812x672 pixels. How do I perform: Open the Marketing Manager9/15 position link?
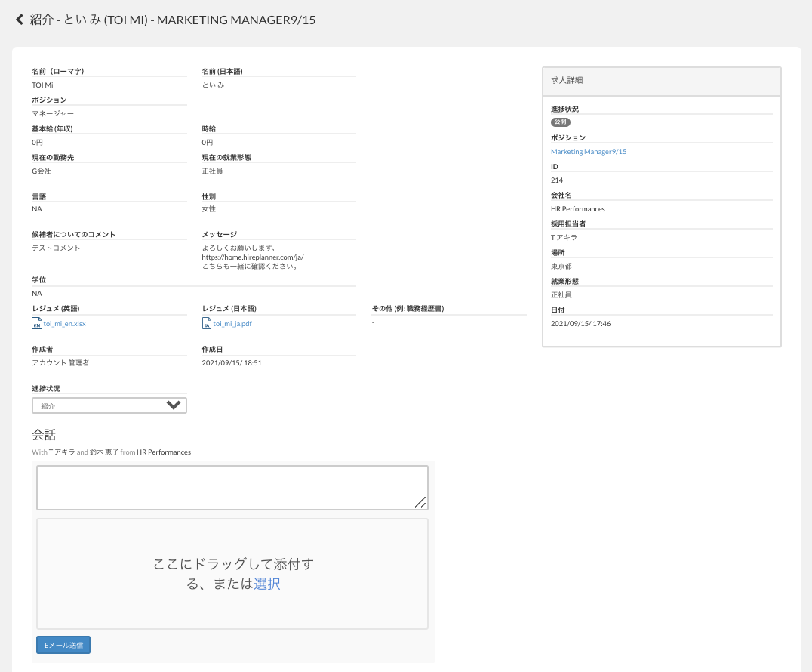[x=589, y=152]
